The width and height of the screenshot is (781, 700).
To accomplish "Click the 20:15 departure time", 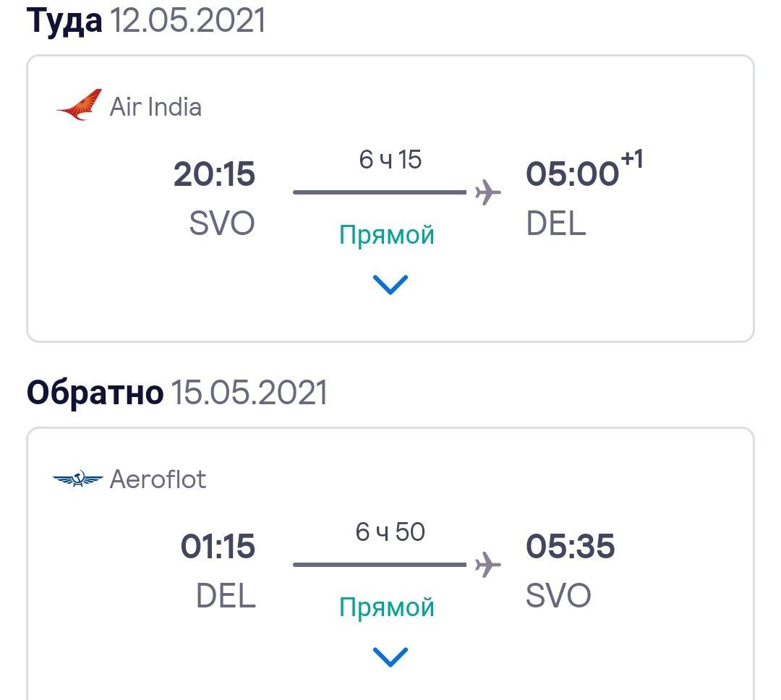I will click(214, 175).
